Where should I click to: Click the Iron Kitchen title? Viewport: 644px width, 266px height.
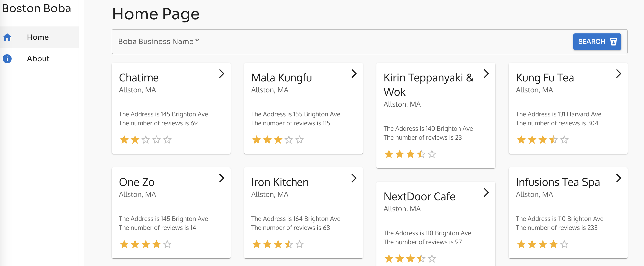pyautogui.click(x=280, y=182)
